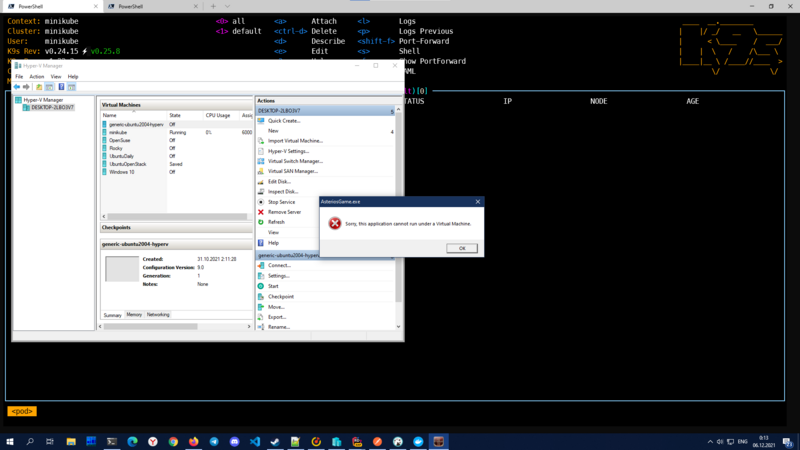Open Windows Start menu

[x=10, y=442]
